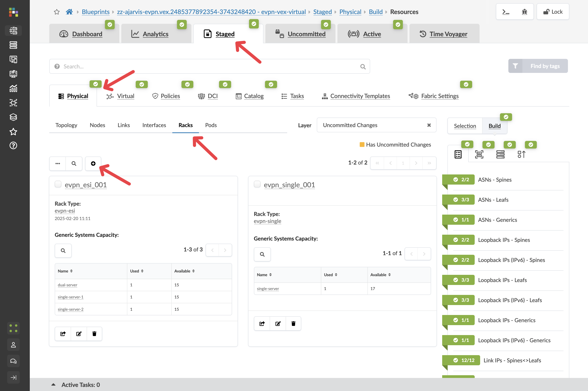
Task: Check the evpn_single_001 rack checkbox
Action: pos(257,184)
